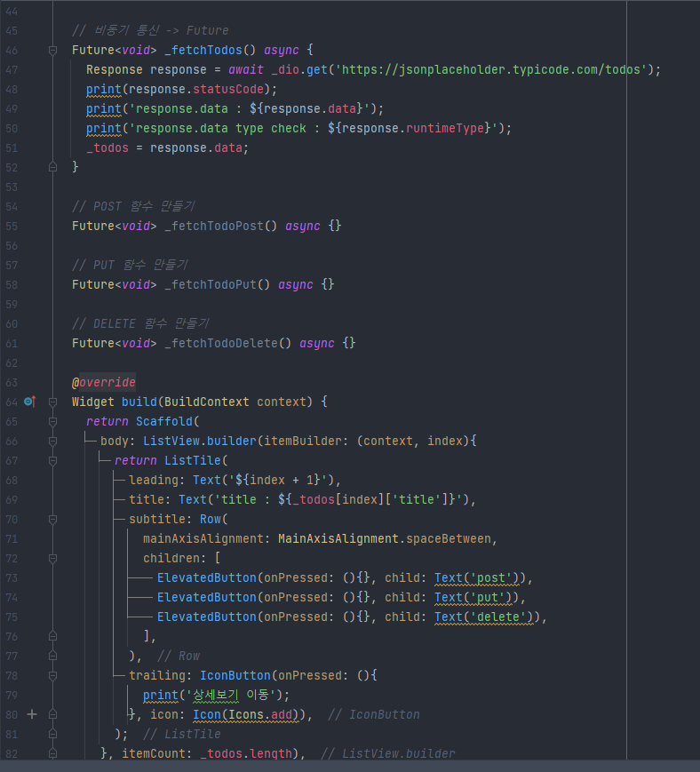Click line number 73 in the gutter

[12, 578]
